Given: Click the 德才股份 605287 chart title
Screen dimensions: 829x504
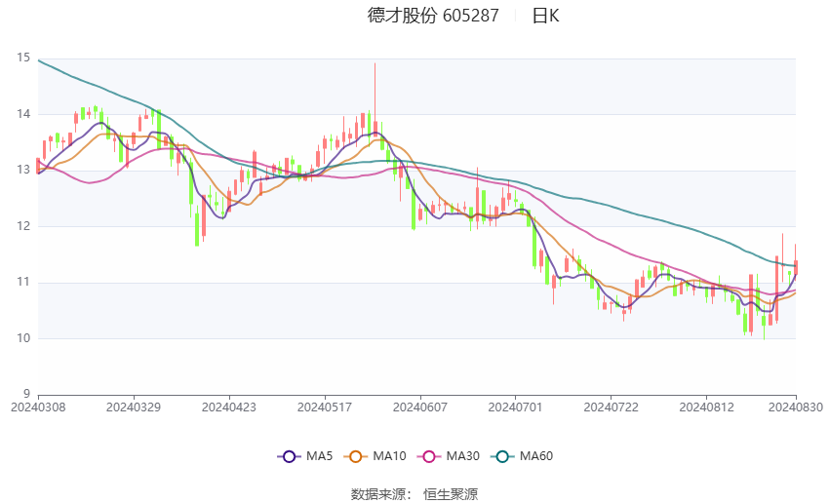Looking at the screenshot, I should 433,16.
